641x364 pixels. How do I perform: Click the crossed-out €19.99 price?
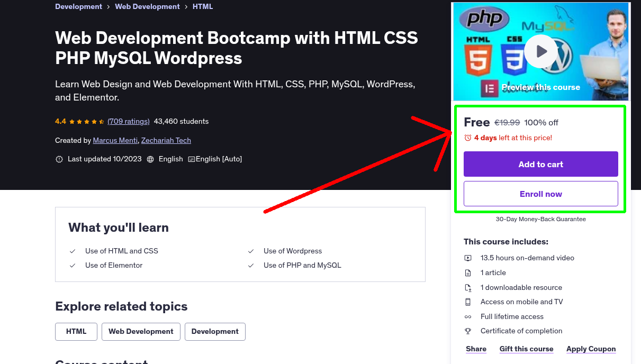click(507, 123)
